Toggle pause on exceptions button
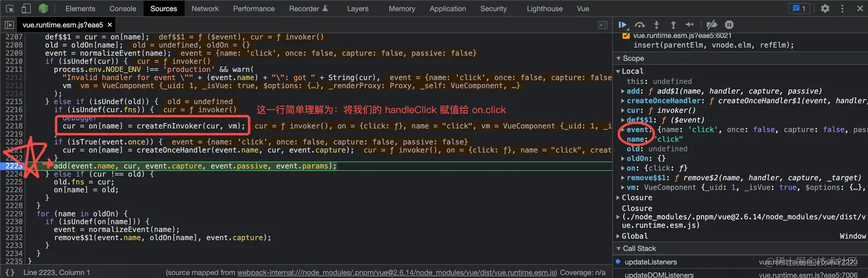The height and width of the screenshot is (278, 868). click(729, 25)
